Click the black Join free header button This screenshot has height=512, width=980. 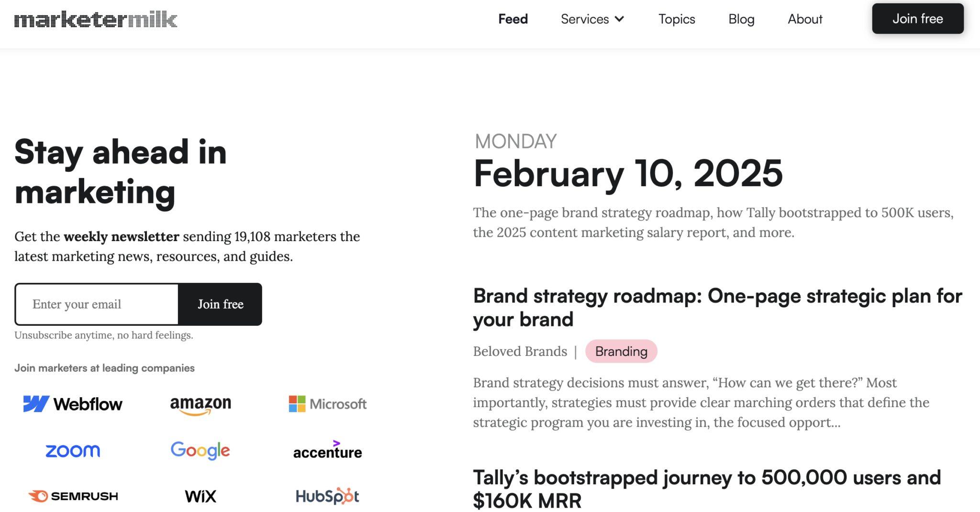pyautogui.click(x=917, y=19)
